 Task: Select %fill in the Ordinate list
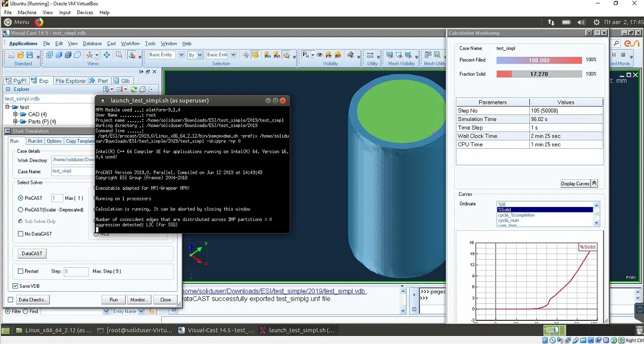(x=545, y=204)
